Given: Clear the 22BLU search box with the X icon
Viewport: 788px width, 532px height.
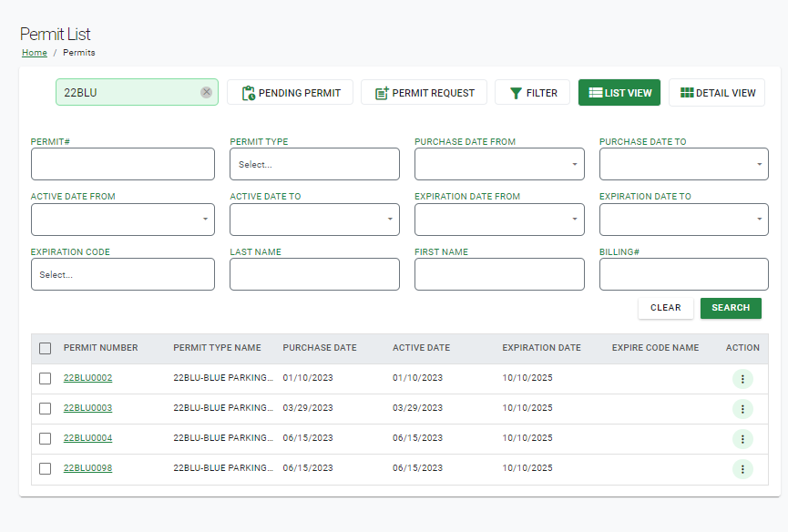Looking at the screenshot, I should coord(206,92).
